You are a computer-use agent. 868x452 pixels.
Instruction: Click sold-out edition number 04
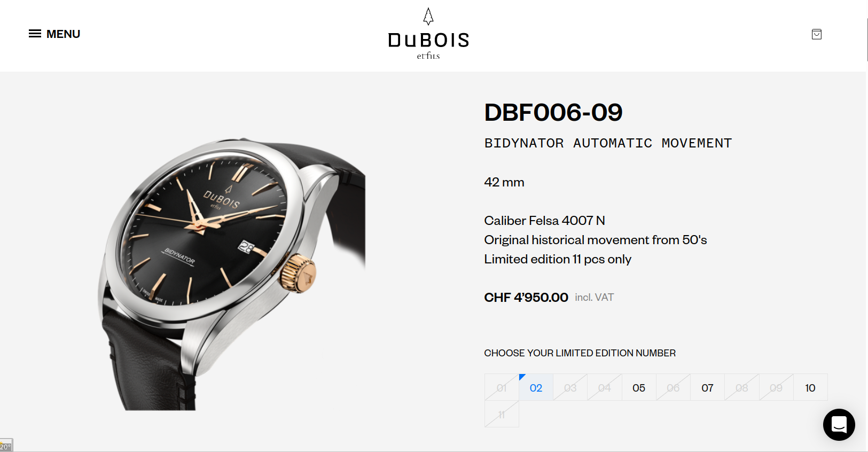(605, 387)
